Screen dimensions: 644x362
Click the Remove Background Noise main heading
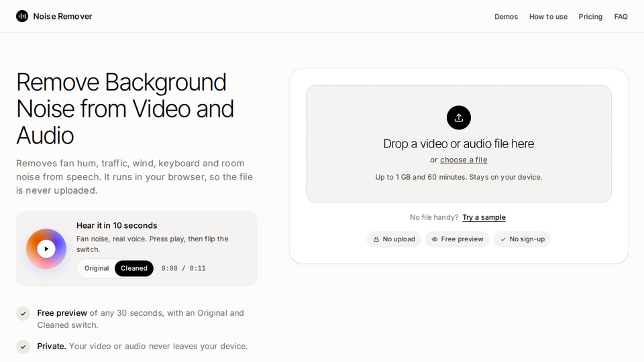tap(125, 109)
